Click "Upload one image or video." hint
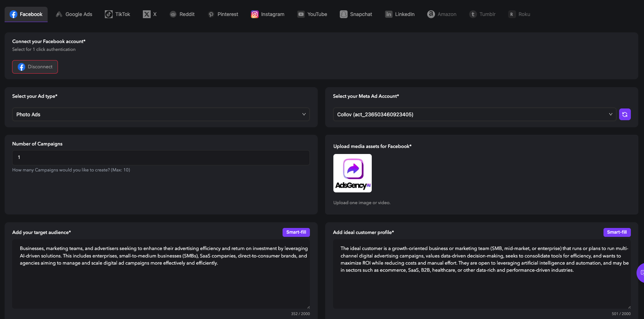Viewport: 644px width, 319px height. pyautogui.click(x=362, y=203)
